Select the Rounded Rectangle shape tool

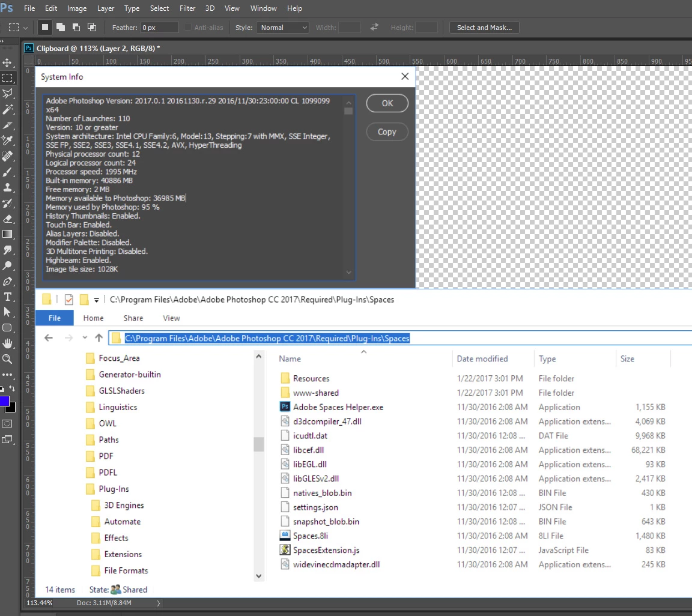tap(7, 328)
